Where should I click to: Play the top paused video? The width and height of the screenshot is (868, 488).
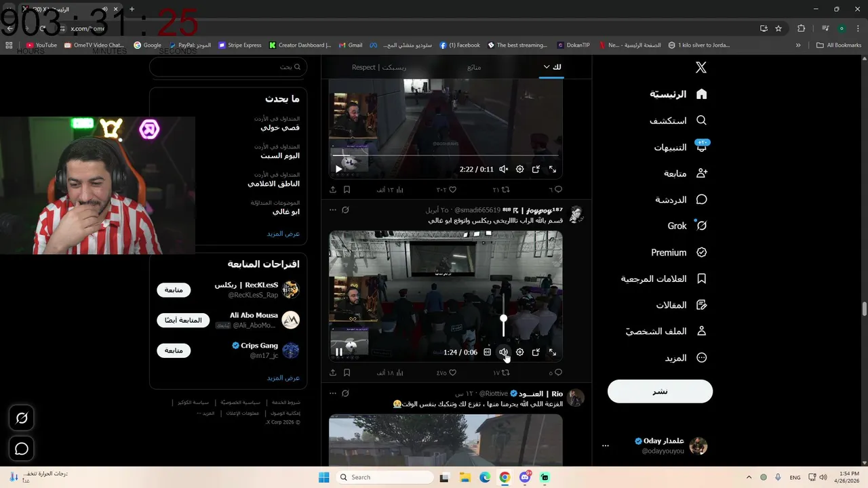click(x=338, y=169)
